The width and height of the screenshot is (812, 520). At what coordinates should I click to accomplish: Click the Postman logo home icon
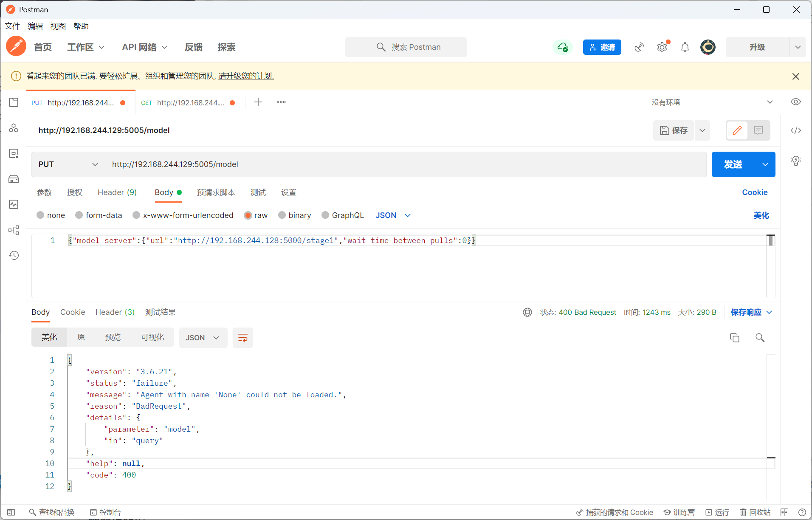coord(16,47)
